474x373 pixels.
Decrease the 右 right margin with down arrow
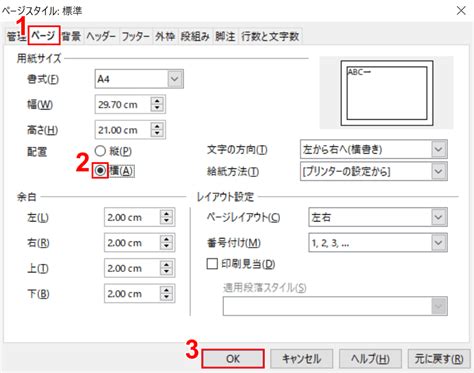coord(166,247)
